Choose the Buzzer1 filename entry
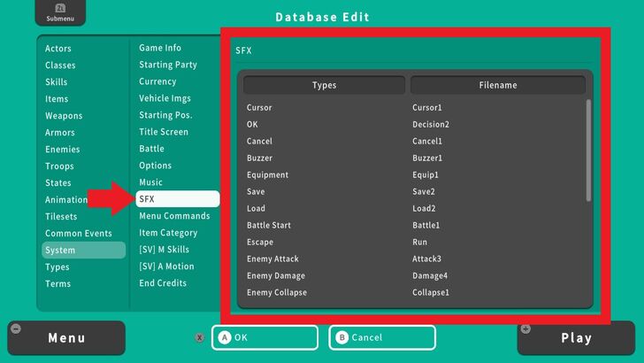This screenshot has height=363, width=644. tap(427, 158)
